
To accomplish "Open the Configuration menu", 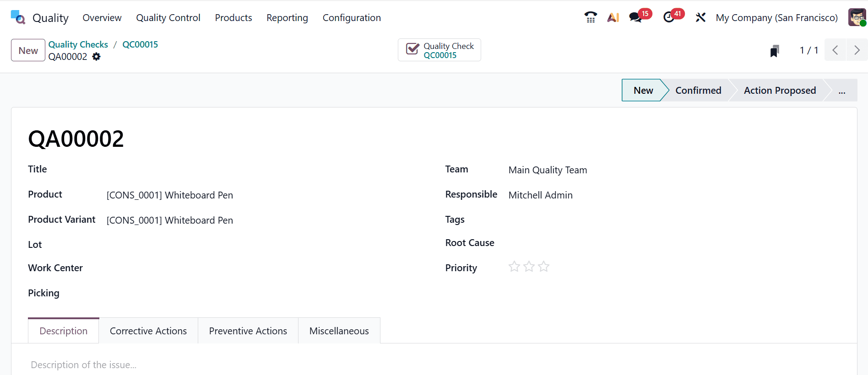I will (352, 17).
